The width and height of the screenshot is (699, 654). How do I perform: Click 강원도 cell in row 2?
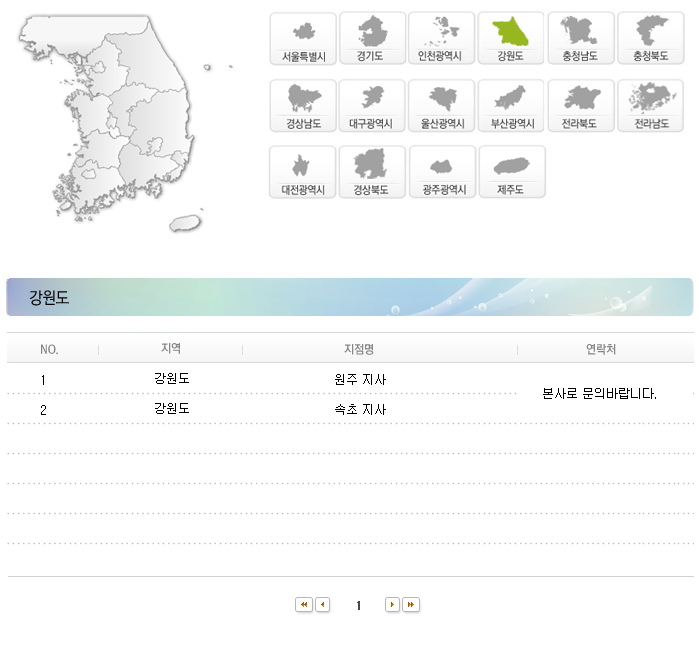click(172, 408)
